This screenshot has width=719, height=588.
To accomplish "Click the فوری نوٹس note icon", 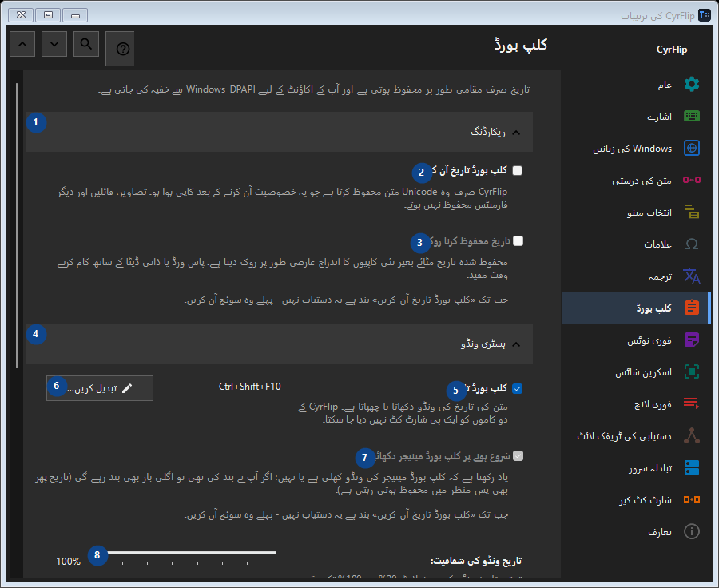I will 692,340.
